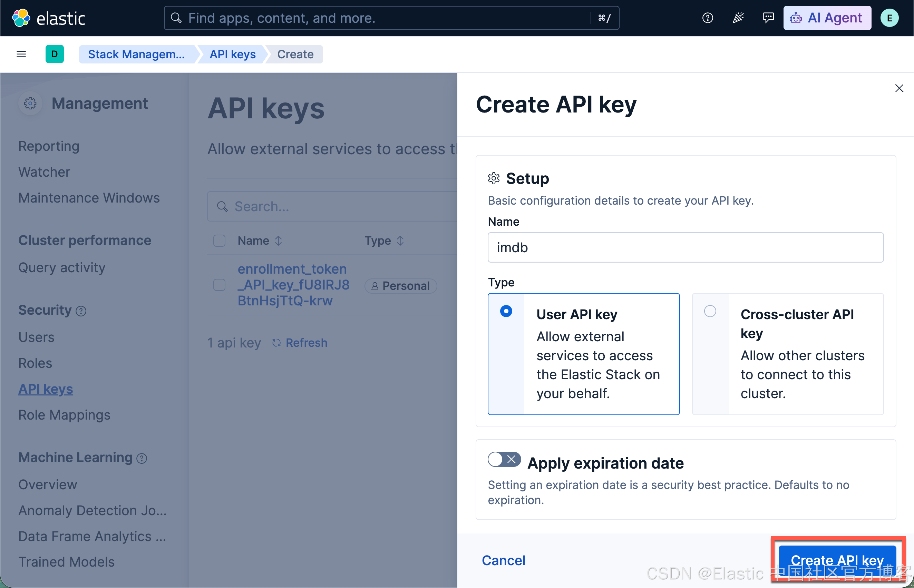This screenshot has height=588, width=914.
Task: Click Refresh below the table
Action: click(300, 343)
